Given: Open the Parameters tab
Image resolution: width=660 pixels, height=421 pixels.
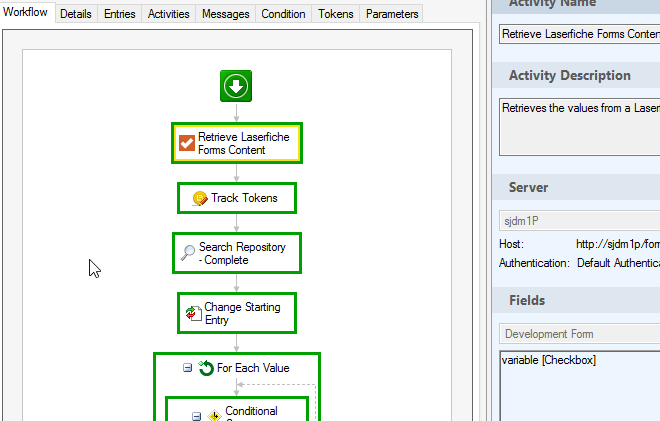Looking at the screenshot, I should pos(392,14).
